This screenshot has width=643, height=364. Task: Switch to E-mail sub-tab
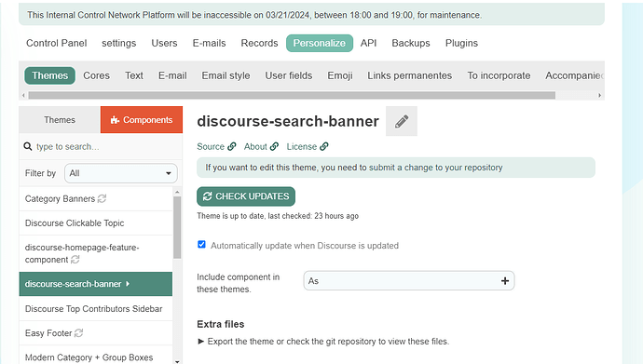[x=172, y=75]
